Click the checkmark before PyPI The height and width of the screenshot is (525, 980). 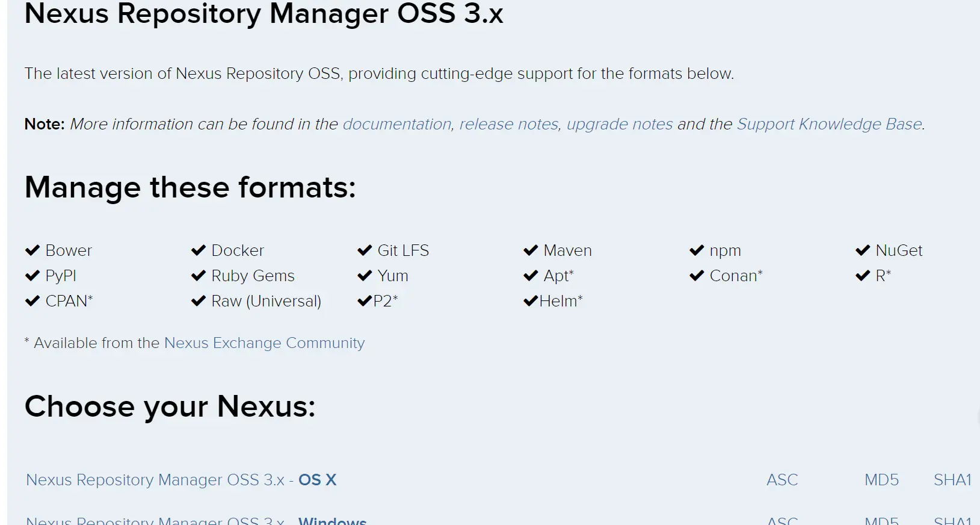point(32,276)
